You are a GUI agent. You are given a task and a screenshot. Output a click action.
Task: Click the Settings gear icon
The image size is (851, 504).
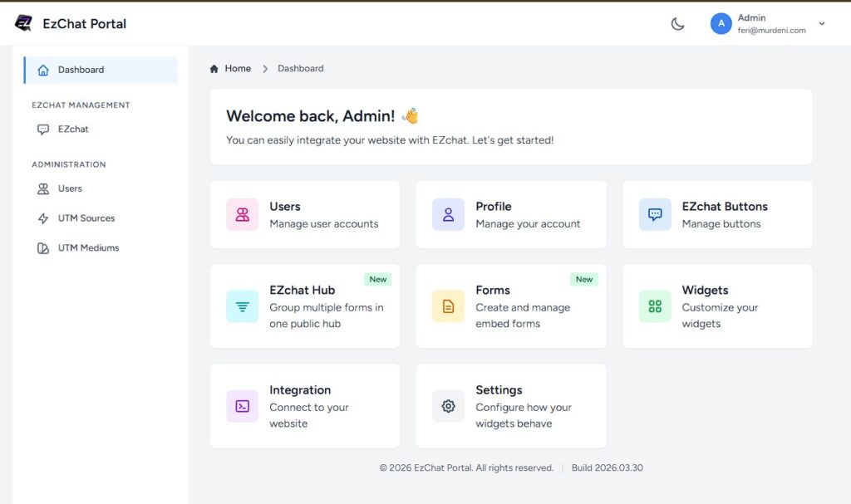coord(448,406)
